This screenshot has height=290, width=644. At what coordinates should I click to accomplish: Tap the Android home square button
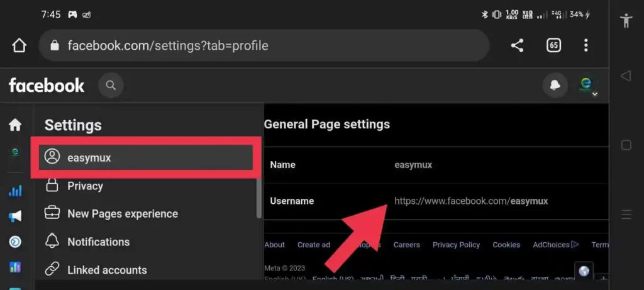(626, 145)
